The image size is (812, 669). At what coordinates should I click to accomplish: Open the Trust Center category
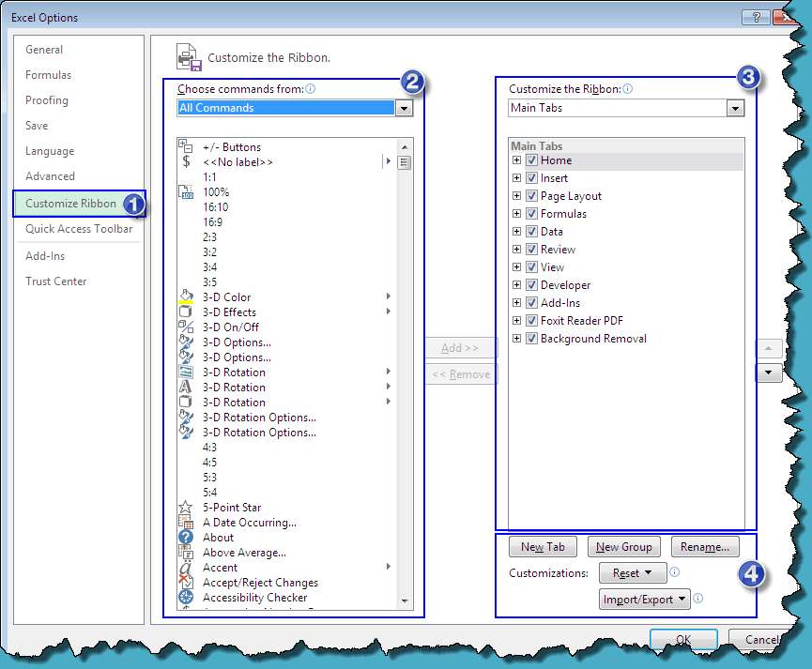(x=56, y=281)
